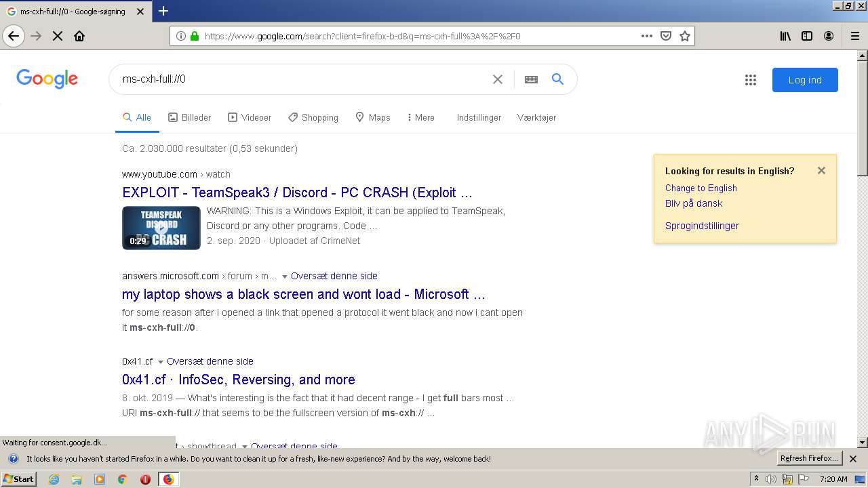
Task: Open Værktøjer search tools
Action: [x=536, y=117]
